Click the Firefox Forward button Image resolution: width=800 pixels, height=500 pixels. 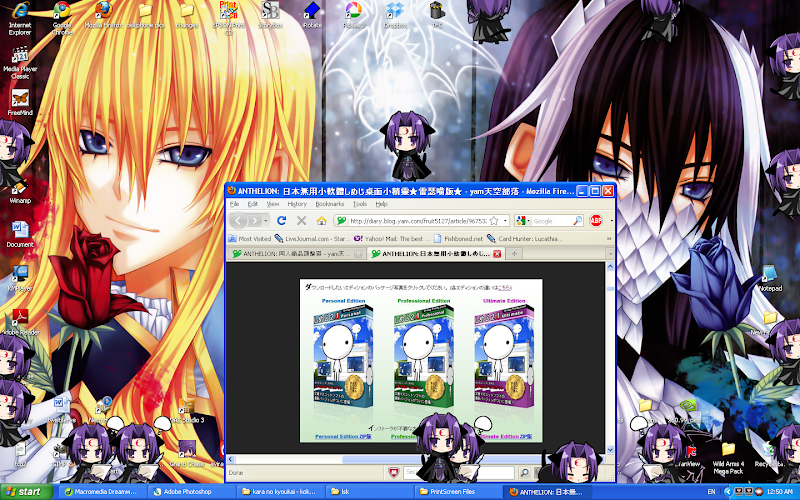(254, 220)
